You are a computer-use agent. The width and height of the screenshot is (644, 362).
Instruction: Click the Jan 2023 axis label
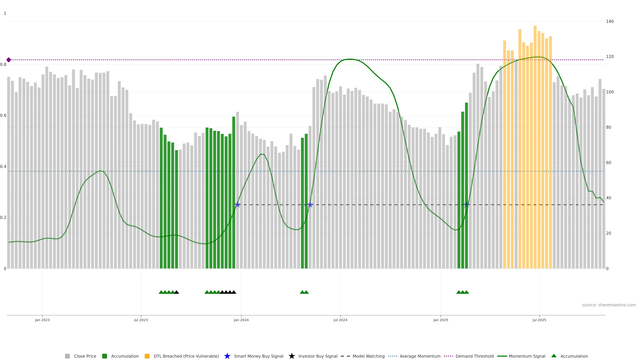tap(42, 320)
